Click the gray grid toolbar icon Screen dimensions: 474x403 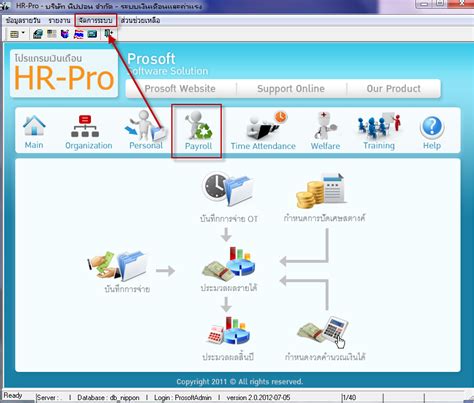click(x=51, y=34)
